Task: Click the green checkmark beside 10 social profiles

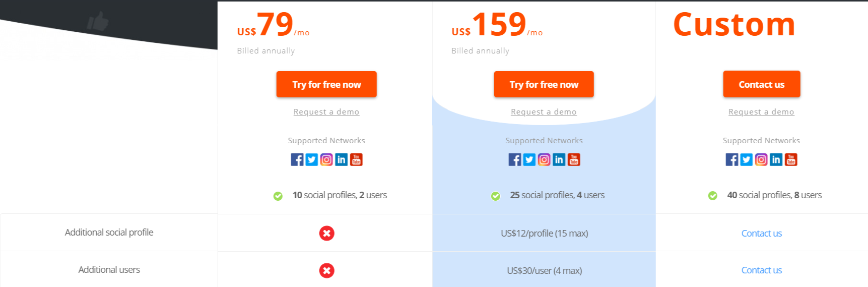Action: coord(278,196)
